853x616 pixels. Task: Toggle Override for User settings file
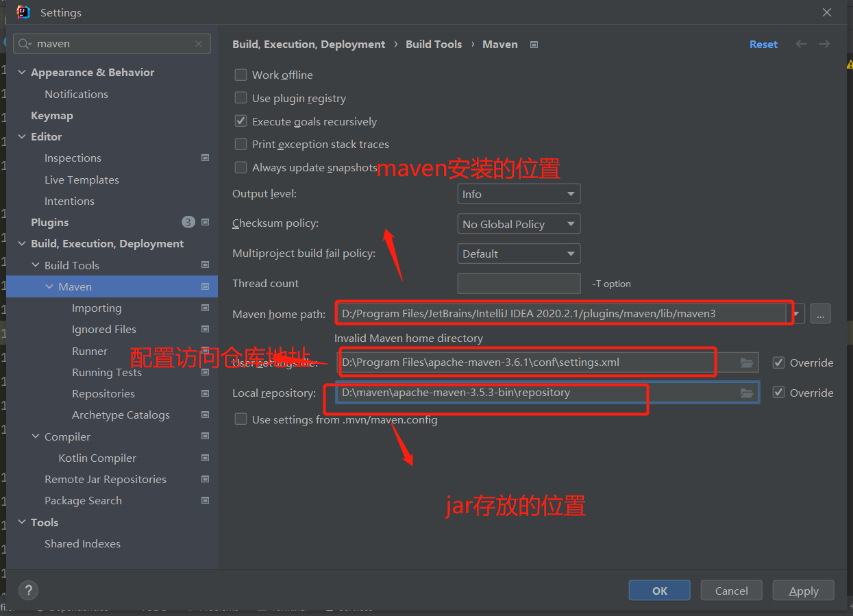(778, 362)
